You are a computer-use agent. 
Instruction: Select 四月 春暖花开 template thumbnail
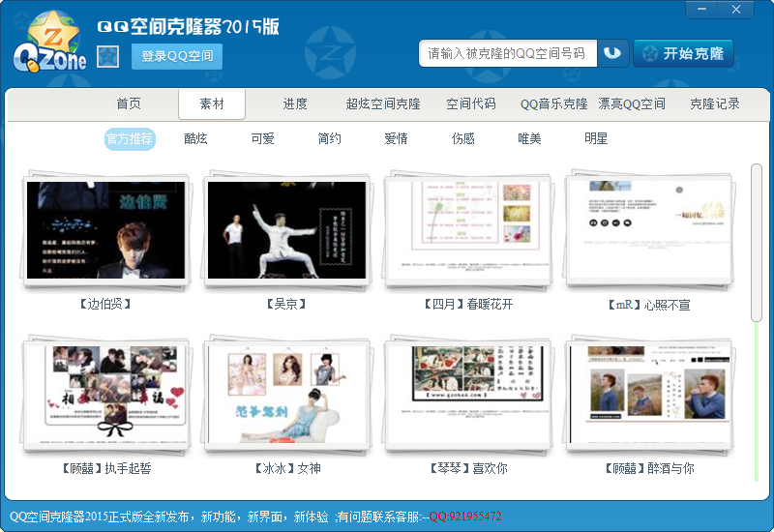pyautogui.click(x=468, y=230)
